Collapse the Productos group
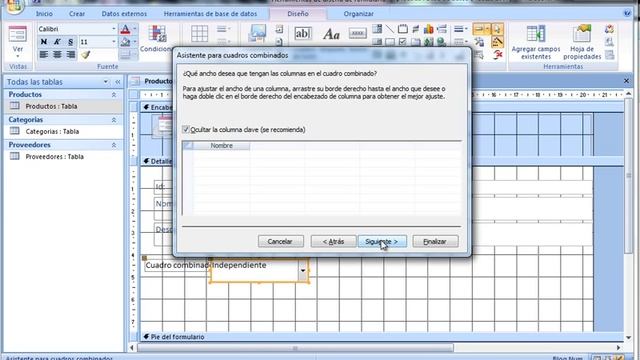The height and width of the screenshot is (360, 640). coord(114,94)
